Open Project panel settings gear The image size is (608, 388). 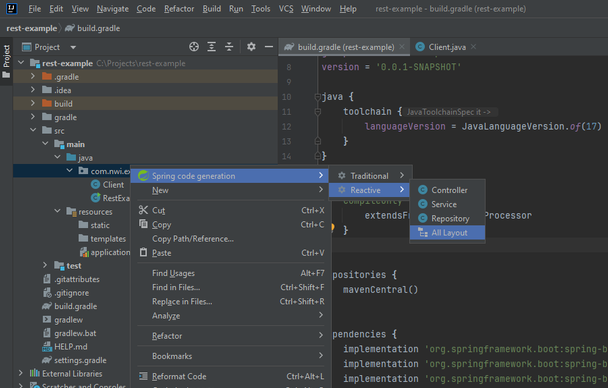[251, 47]
